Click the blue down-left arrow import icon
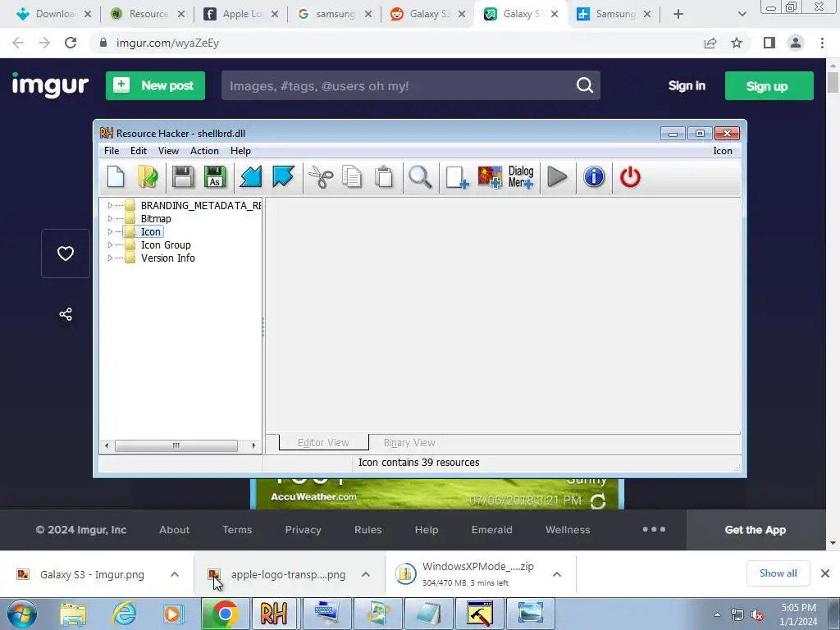Image resolution: width=840 pixels, height=630 pixels. [x=251, y=177]
